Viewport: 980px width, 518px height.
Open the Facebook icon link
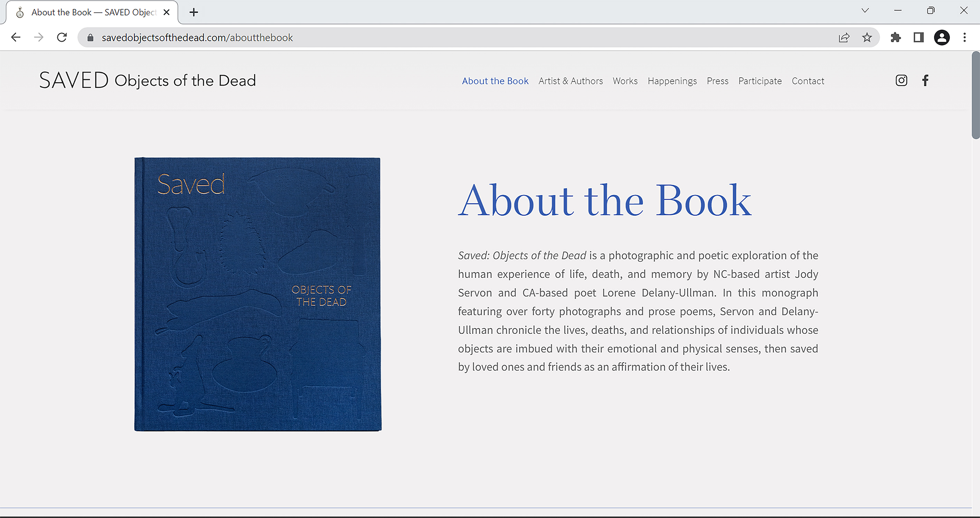pos(925,80)
